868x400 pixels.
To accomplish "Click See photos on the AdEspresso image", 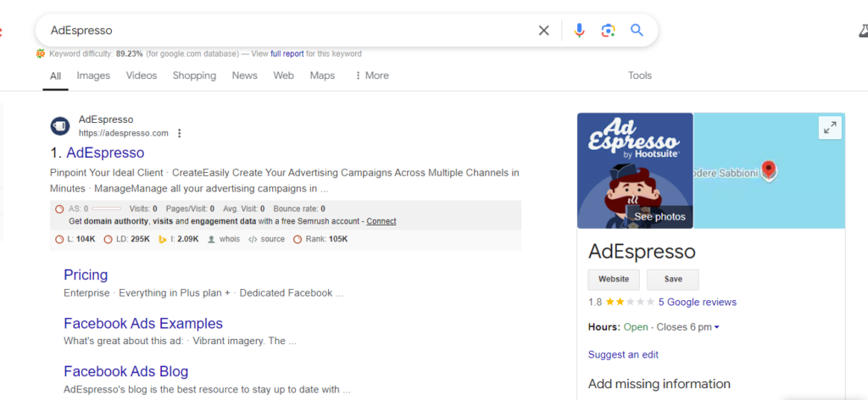I will (659, 217).
